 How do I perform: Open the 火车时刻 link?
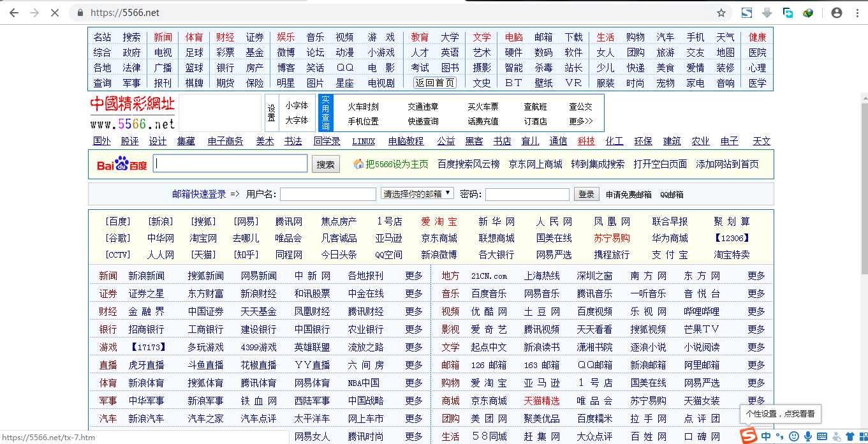363,107
